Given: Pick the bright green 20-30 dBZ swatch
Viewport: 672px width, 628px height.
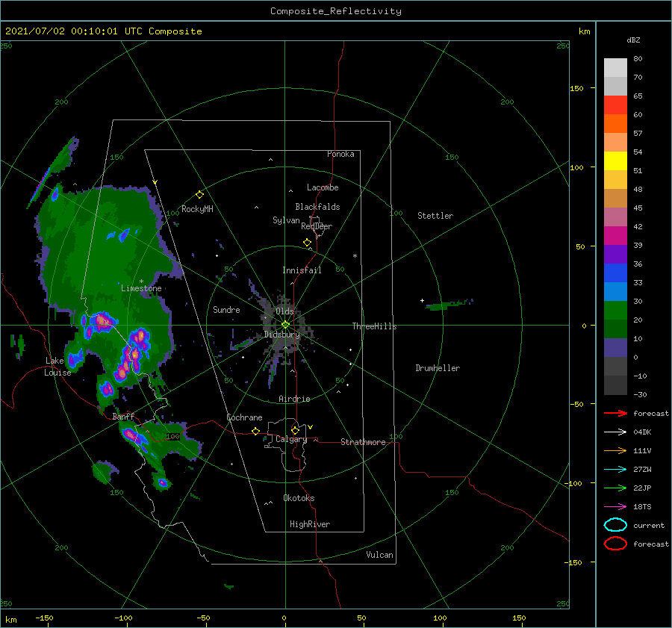Looking at the screenshot, I should click(x=615, y=311).
